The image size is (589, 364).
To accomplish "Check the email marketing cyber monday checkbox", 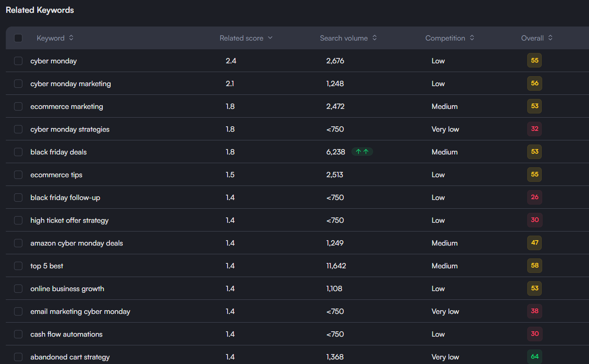I will point(18,311).
